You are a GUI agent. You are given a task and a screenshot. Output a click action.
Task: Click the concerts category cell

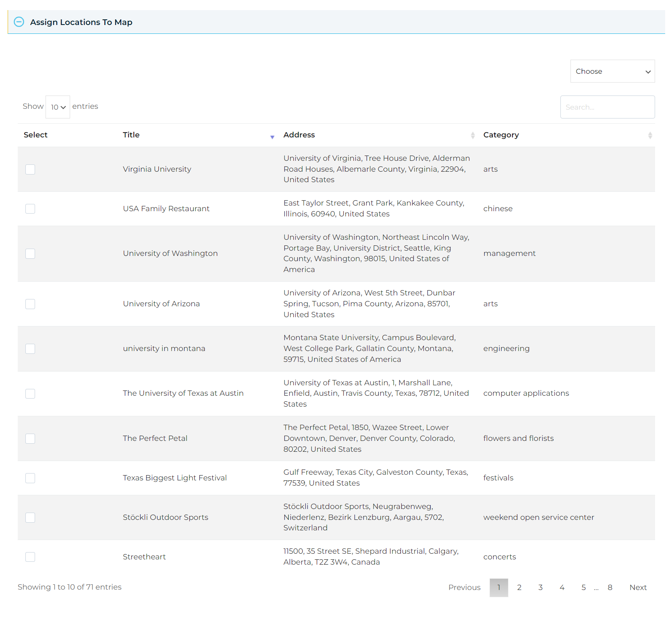click(x=500, y=557)
